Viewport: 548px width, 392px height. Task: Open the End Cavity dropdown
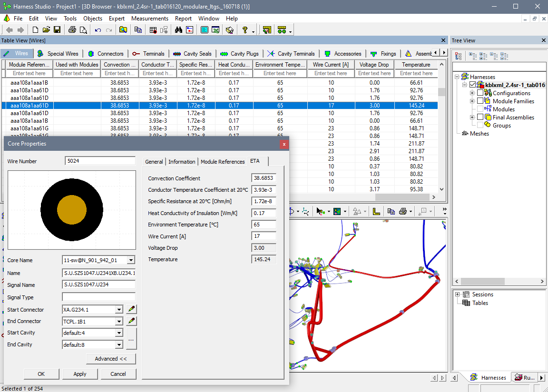(119, 345)
